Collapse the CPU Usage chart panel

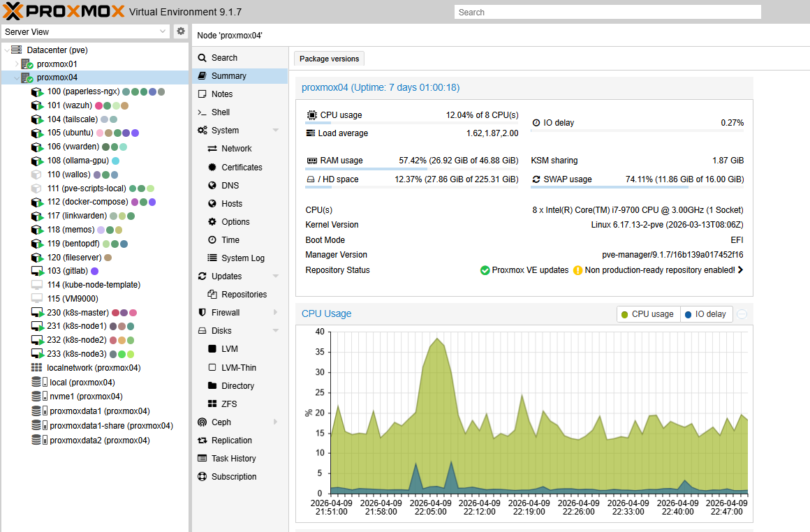pyautogui.click(x=741, y=313)
